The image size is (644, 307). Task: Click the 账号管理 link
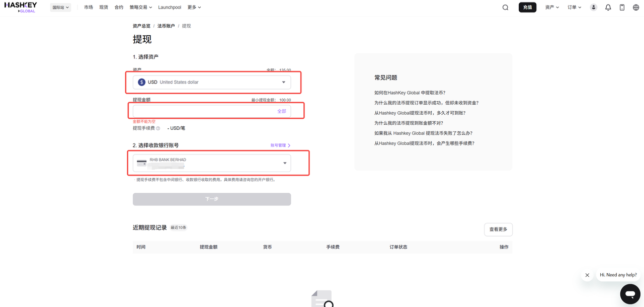point(280,145)
